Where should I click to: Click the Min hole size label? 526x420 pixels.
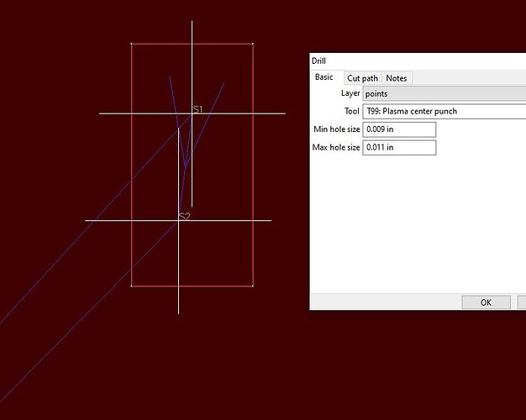(x=336, y=129)
